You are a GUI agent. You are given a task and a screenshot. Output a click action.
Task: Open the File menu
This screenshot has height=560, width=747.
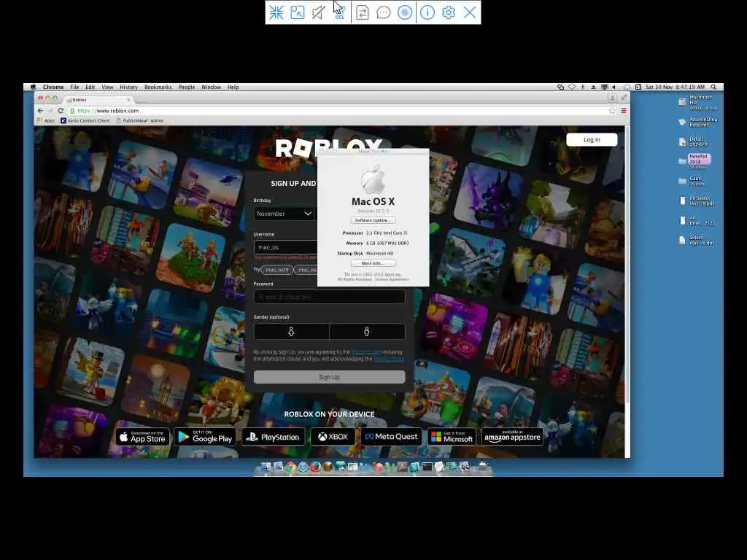click(x=75, y=87)
